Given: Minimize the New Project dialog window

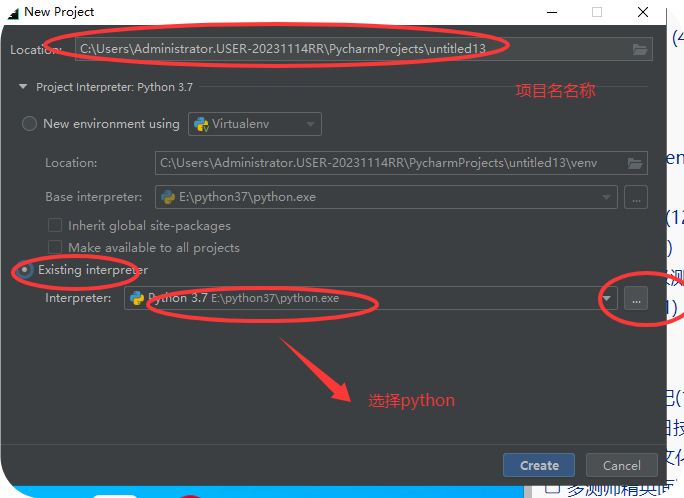Looking at the screenshot, I should click(x=552, y=12).
